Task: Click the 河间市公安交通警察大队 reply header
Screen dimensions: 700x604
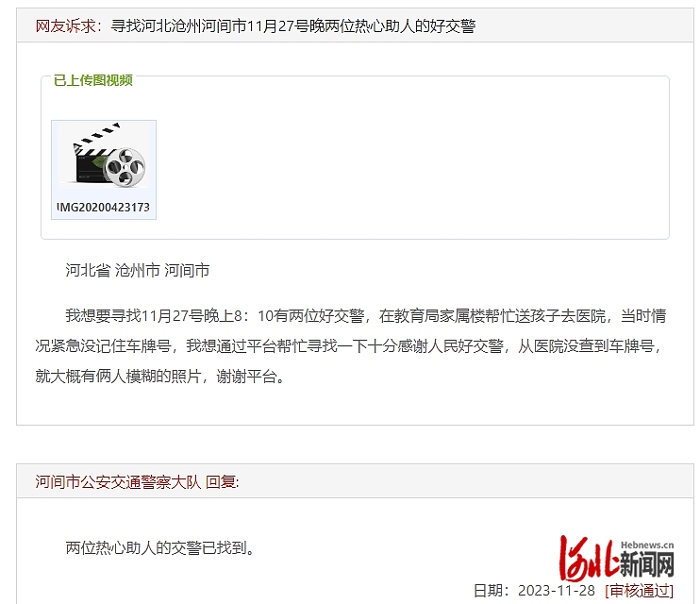Action: (x=118, y=481)
